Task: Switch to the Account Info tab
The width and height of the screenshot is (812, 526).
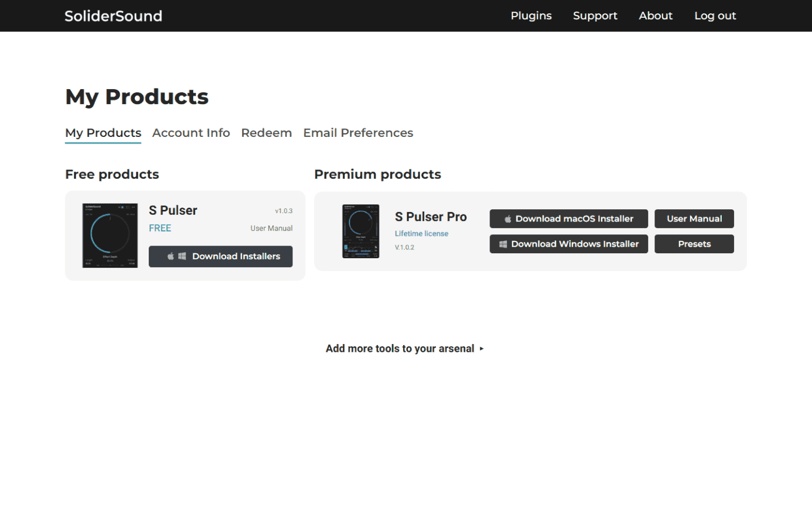Action: (x=191, y=133)
